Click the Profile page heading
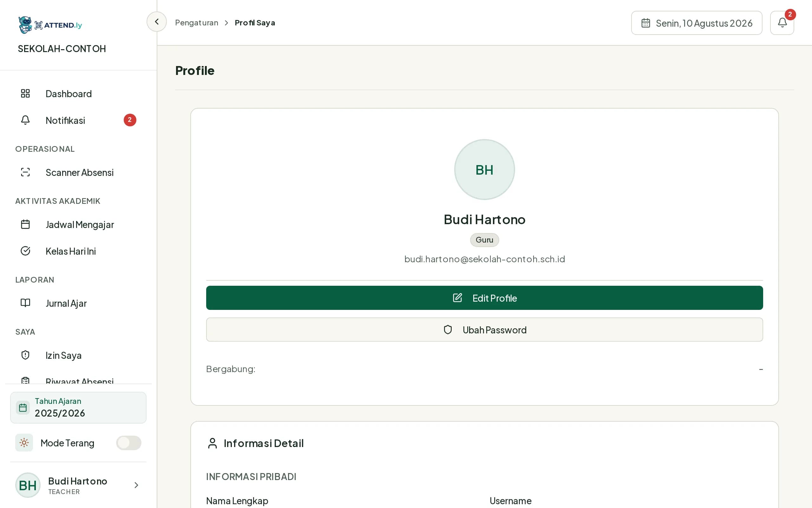The image size is (812, 508). click(x=195, y=70)
